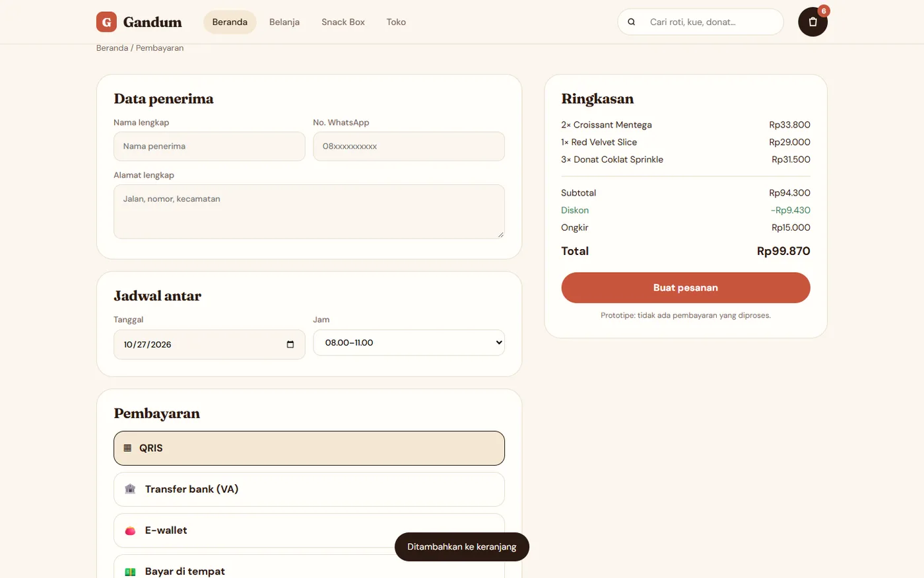The image size is (924, 578).
Task: Click the Alamat lengkap textarea
Action: coord(309,211)
